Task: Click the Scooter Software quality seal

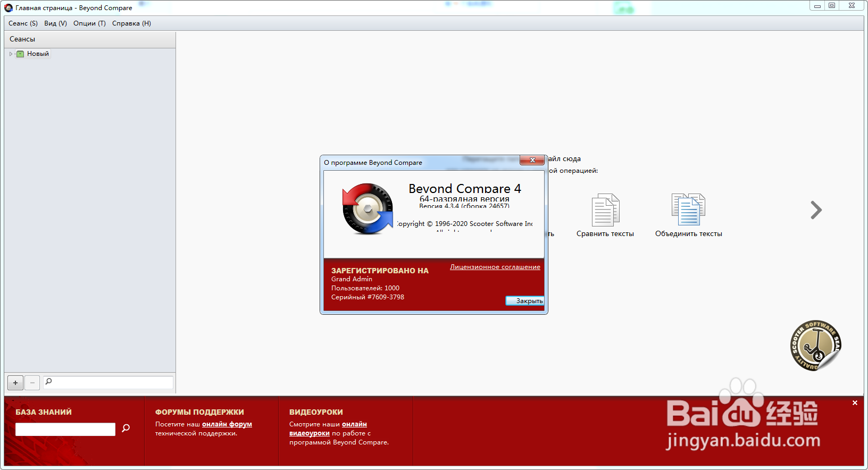Action: pyautogui.click(x=816, y=346)
